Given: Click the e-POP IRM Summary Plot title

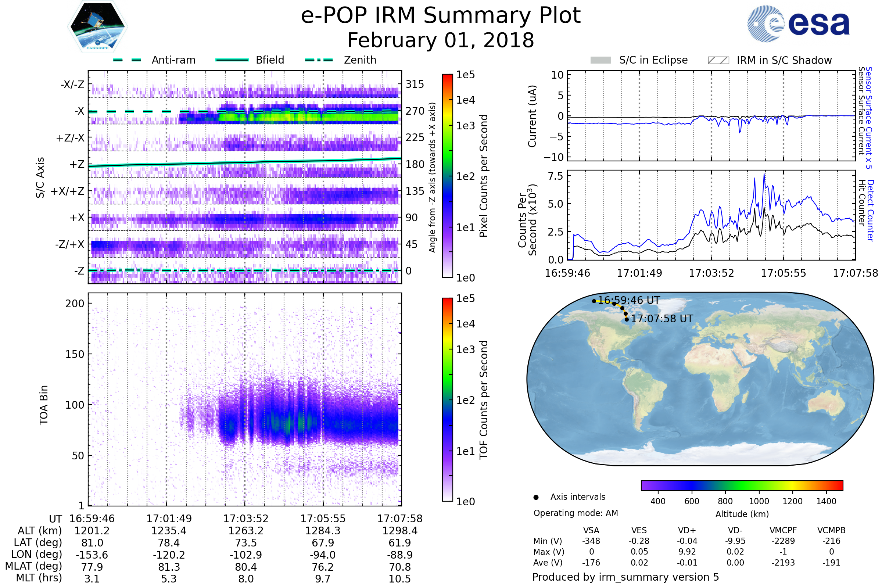Looking at the screenshot, I should [441, 16].
